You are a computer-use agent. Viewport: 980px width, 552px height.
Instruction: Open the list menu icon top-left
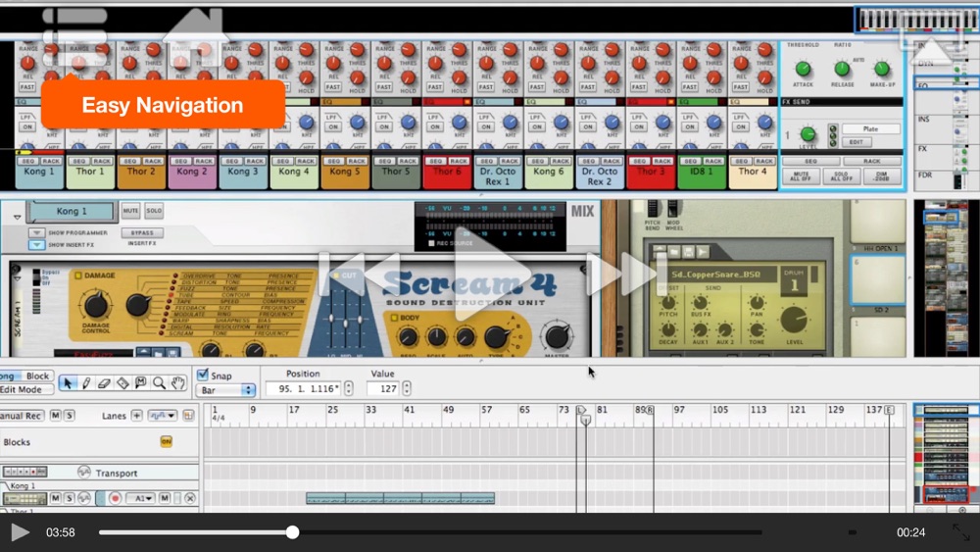[75, 37]
